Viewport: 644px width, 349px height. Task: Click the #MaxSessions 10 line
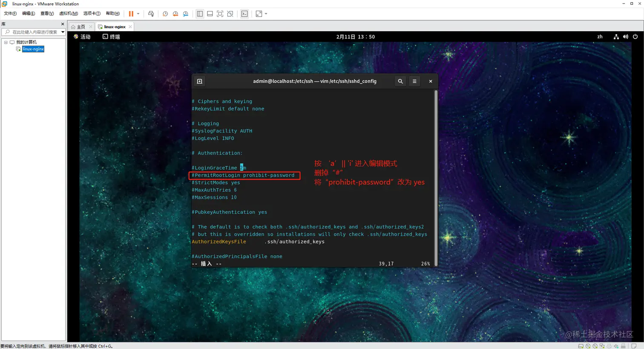point(214,197)
